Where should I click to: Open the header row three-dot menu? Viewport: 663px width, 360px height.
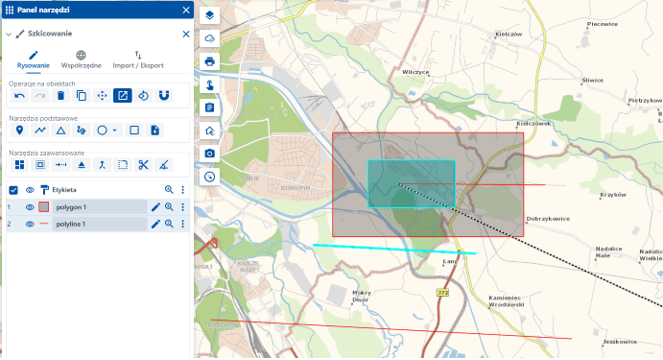click(183, 190)
